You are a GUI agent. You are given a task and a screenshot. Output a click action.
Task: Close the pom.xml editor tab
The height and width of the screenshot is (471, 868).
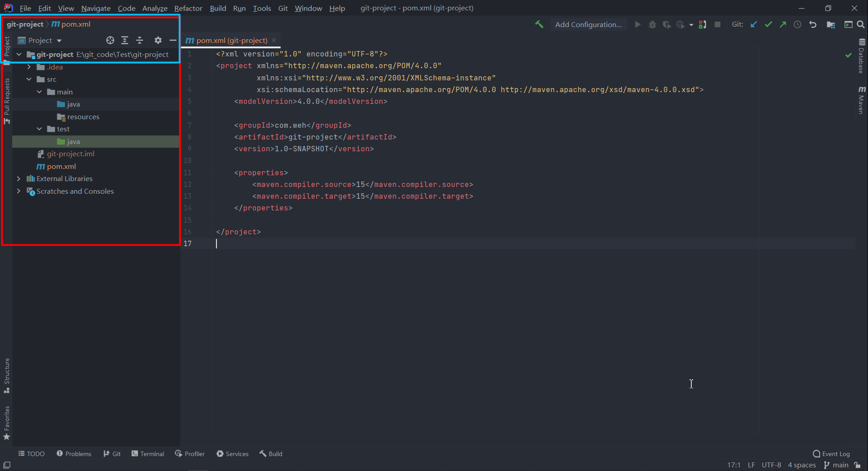[274, 40]
